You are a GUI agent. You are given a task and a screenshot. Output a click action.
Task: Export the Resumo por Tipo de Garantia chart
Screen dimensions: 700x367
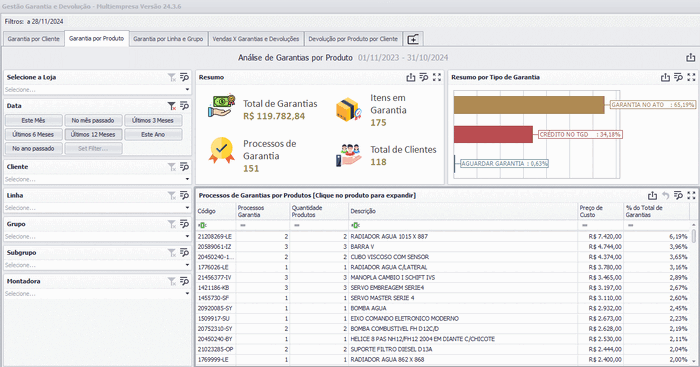point(665,77)
